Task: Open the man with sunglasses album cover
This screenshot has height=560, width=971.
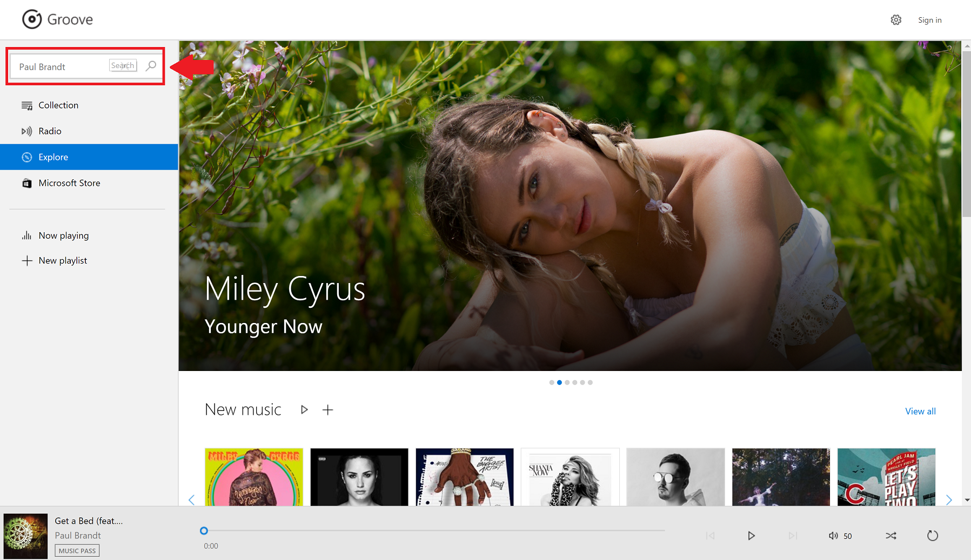Action: pos(675,477)
